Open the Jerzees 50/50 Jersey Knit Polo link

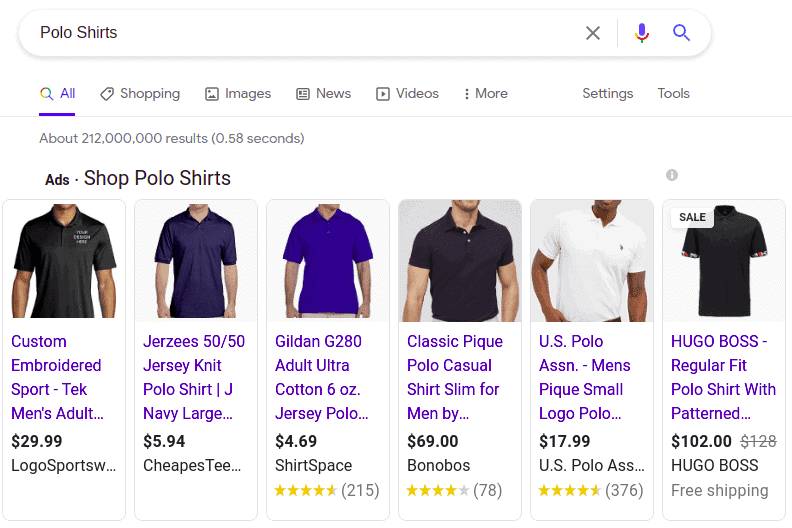(193, 377)
